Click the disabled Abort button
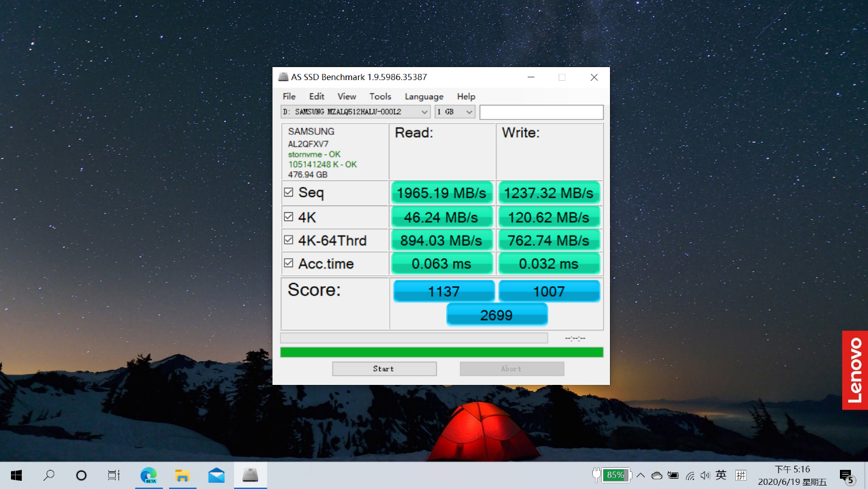This screenshot has height=489, width=868. pos(511,368)
